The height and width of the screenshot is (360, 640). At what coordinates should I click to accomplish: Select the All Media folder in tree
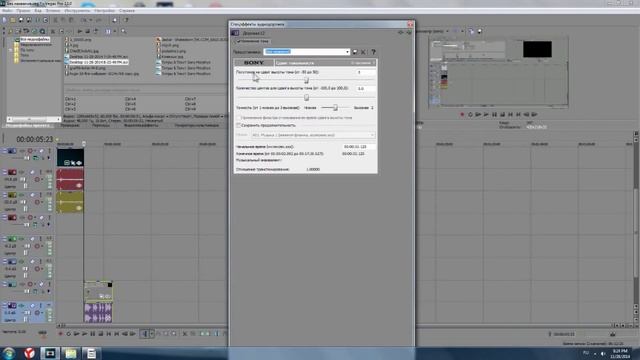click(x=35, y=39)
